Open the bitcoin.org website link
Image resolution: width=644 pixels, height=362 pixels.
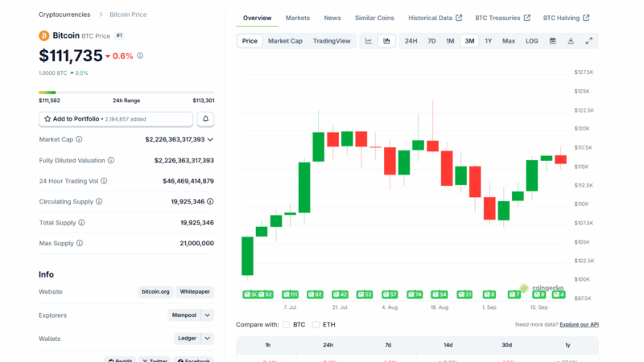pyautogui.click(x=155, y=292)
